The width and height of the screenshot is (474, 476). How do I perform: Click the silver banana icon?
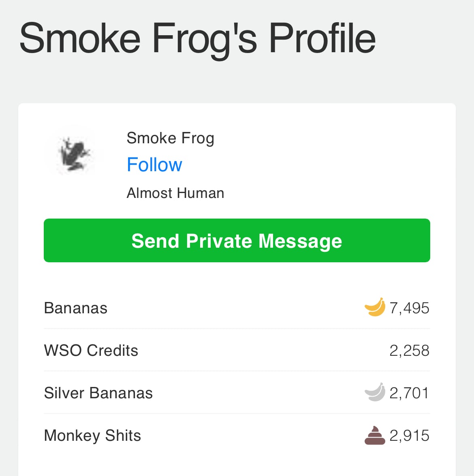(375, 392)
